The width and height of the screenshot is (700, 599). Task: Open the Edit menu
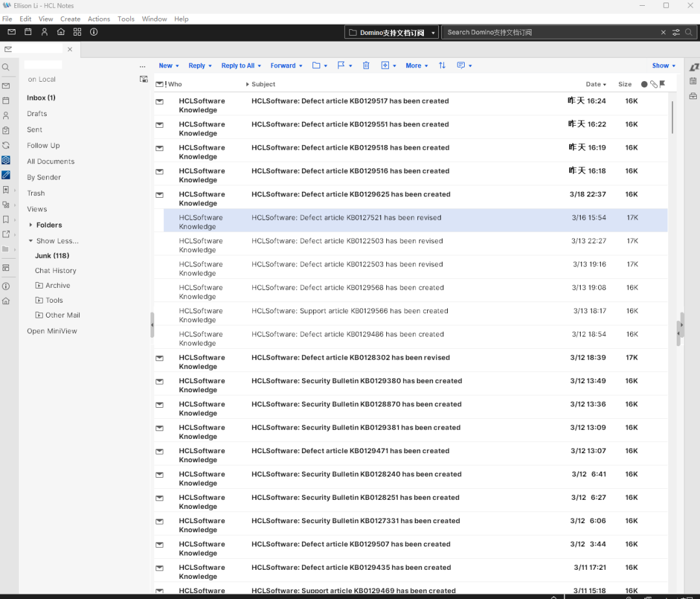(25, 19)
